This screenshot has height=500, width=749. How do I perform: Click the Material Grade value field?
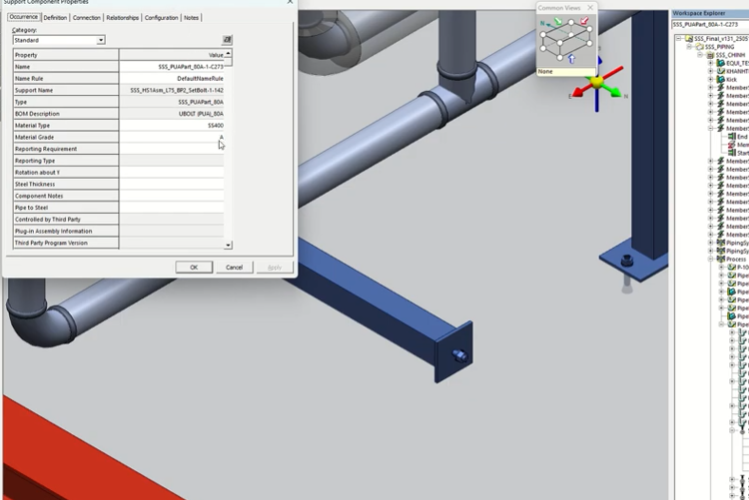point(172,137)
